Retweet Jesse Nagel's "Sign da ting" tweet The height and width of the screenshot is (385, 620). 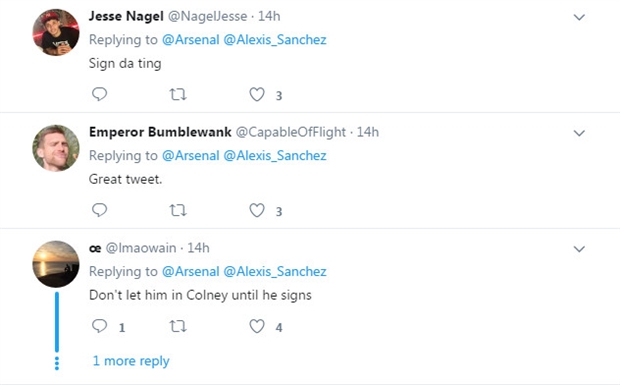click(178, 94)
